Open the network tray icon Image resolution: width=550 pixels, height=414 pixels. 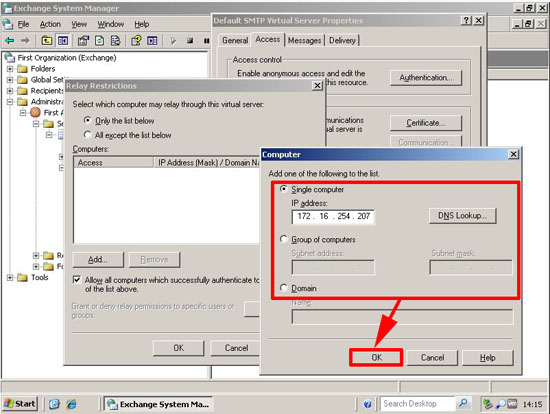pyautogui.click(x=488, y=404)
